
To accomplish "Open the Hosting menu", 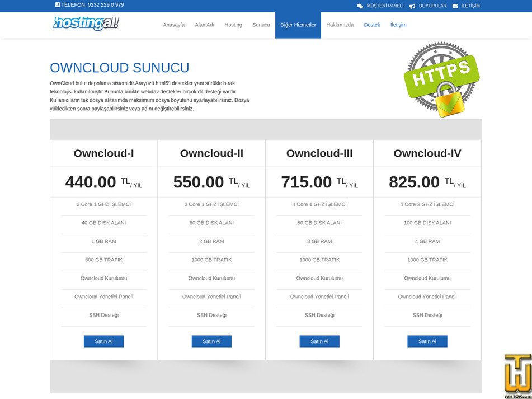I will click(x=233, y=25).
